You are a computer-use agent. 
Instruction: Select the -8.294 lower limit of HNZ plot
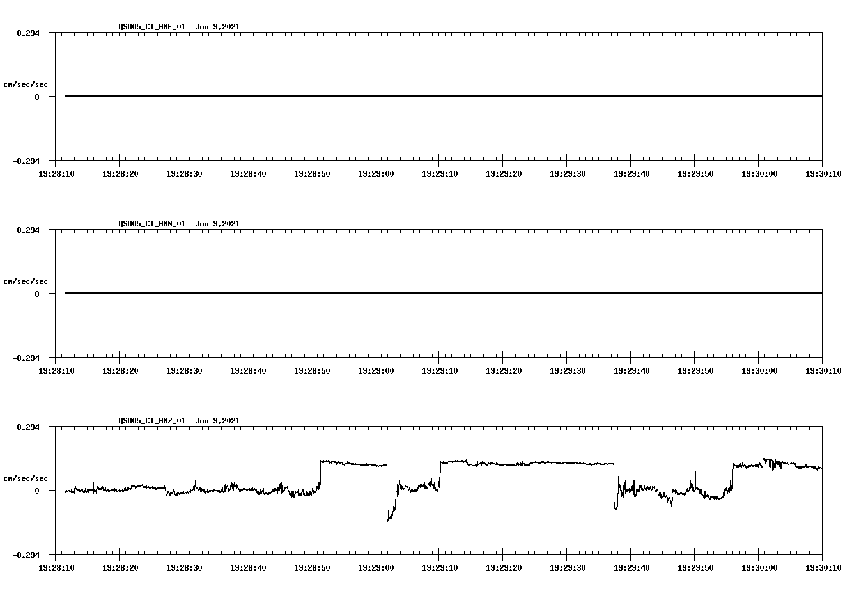(26, 555)
